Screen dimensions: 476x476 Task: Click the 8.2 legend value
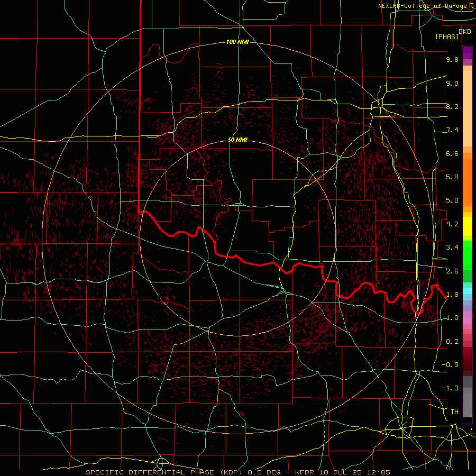452,106
